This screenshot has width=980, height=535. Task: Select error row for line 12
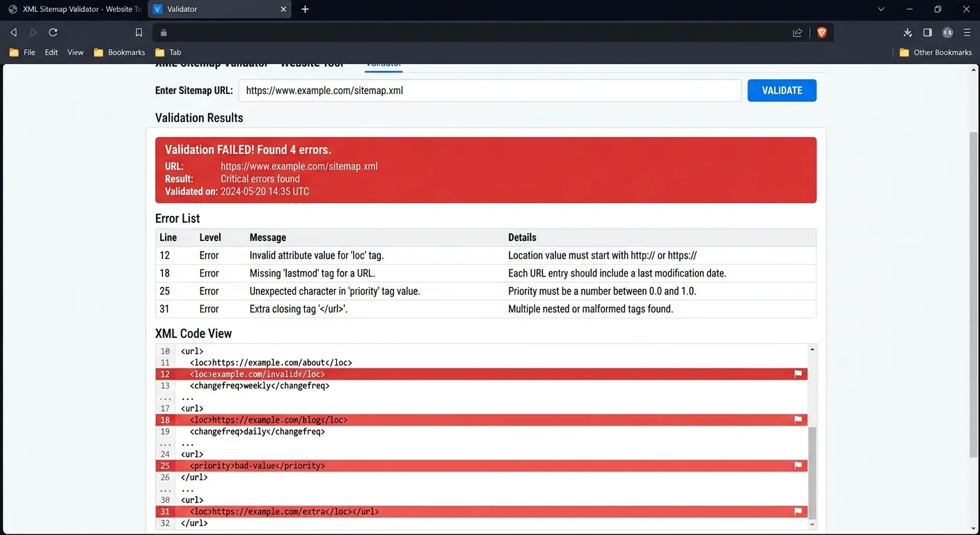[486, 256]
